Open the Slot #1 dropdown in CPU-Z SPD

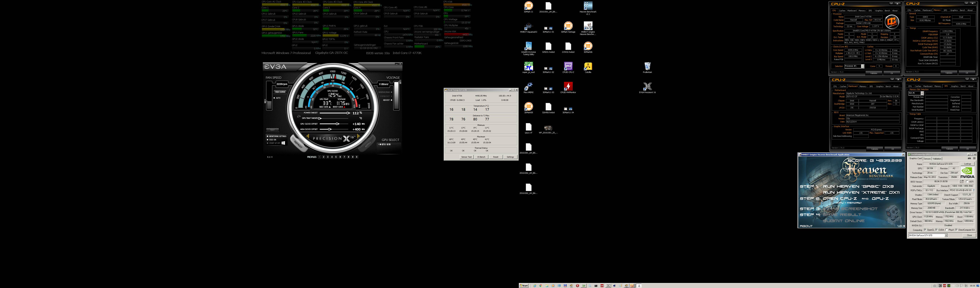point(916,93)
